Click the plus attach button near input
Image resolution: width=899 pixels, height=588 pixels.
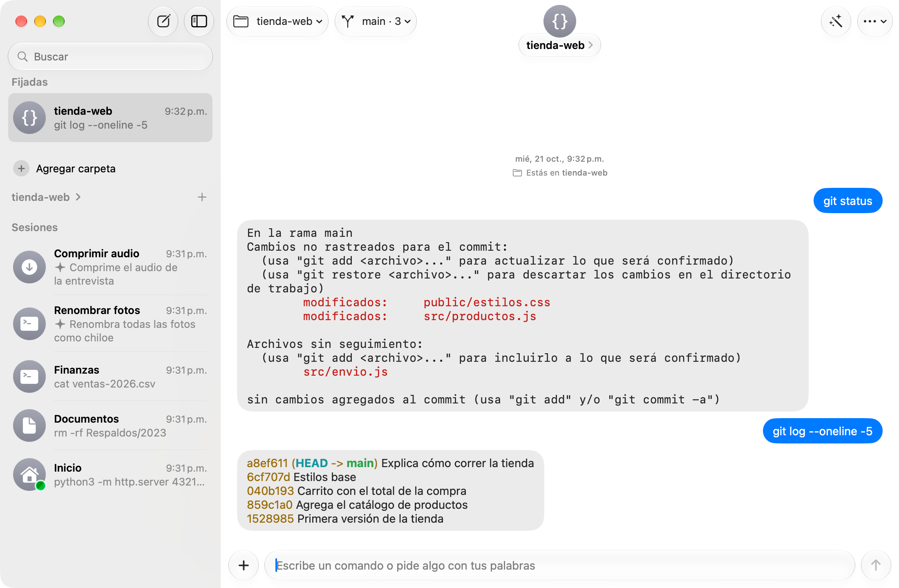click(244, 565)
